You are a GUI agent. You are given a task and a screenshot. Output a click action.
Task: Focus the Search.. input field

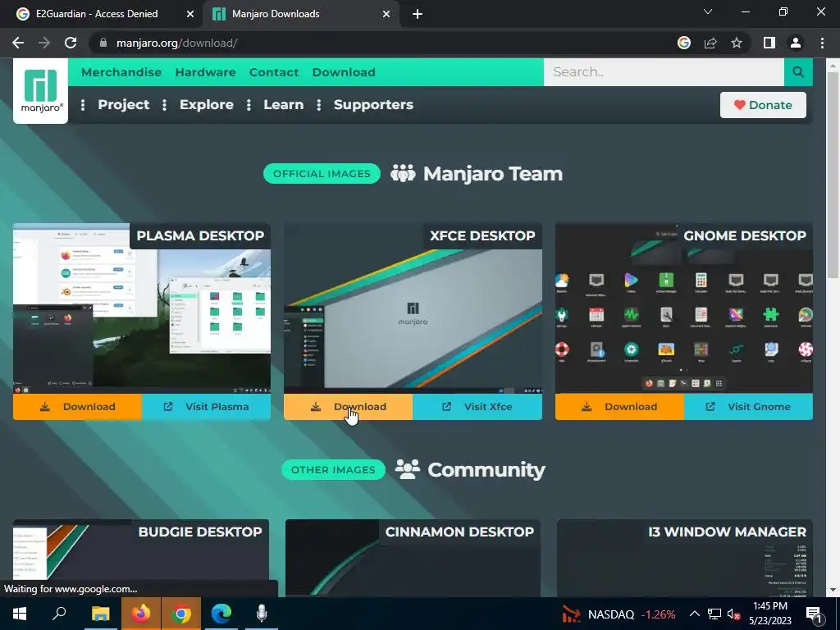(x=664, y=72)
